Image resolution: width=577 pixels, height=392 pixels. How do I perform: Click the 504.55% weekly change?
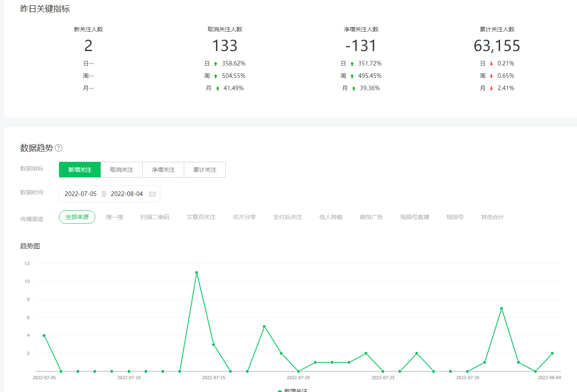click(x=234, y=76)
